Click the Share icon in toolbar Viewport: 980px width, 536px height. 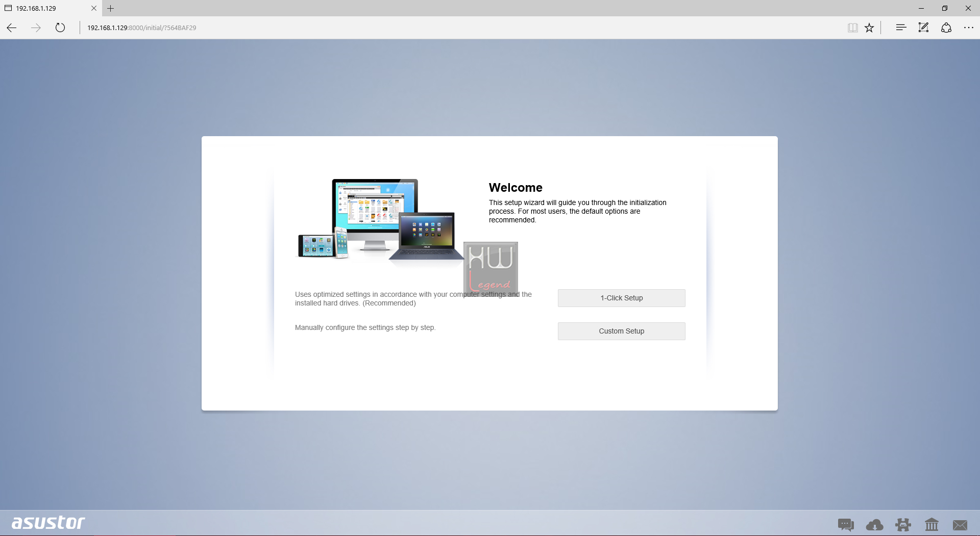coord(946,28)
